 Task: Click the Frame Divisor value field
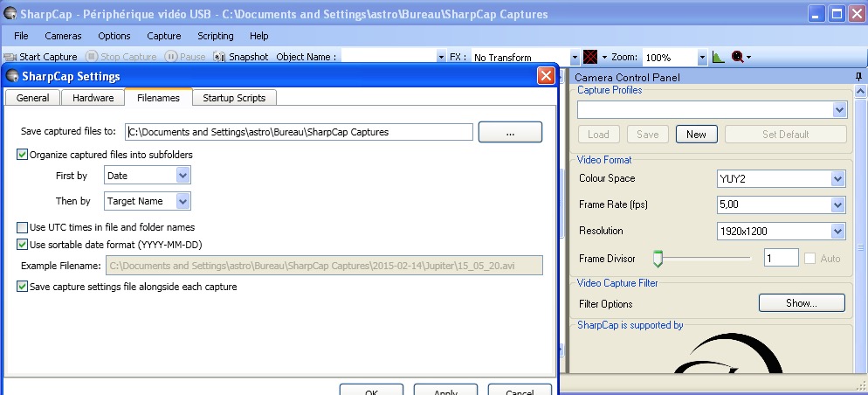(781, 258)
